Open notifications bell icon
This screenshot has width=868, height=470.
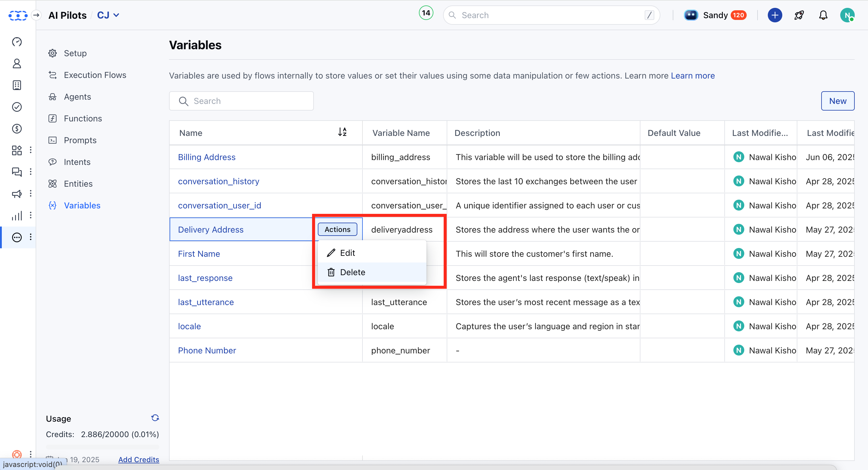[823, 15]
